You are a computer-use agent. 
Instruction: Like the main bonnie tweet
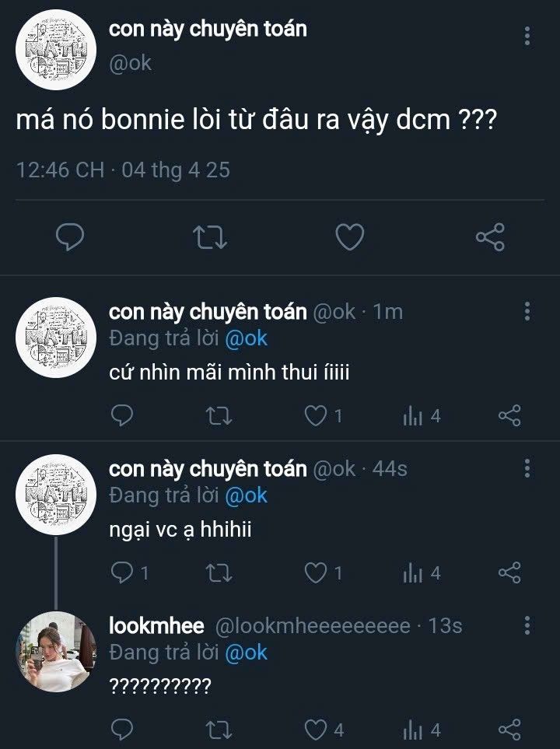(349, 236)
